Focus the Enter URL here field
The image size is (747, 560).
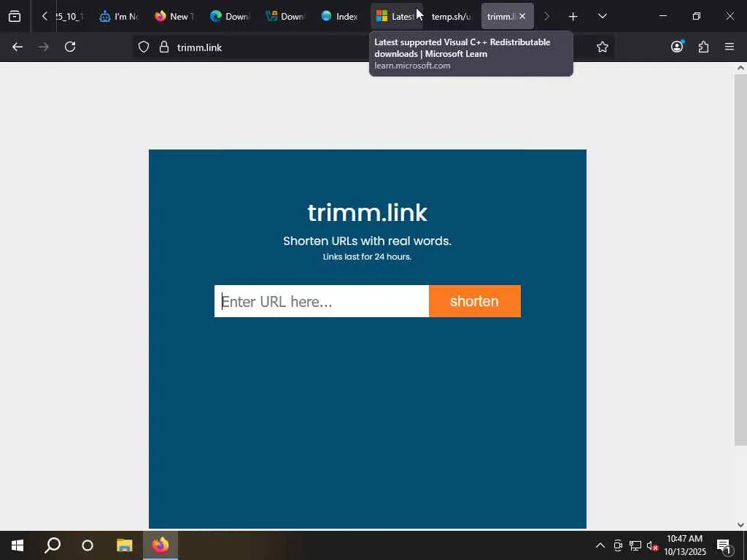[x=322, y=301]
